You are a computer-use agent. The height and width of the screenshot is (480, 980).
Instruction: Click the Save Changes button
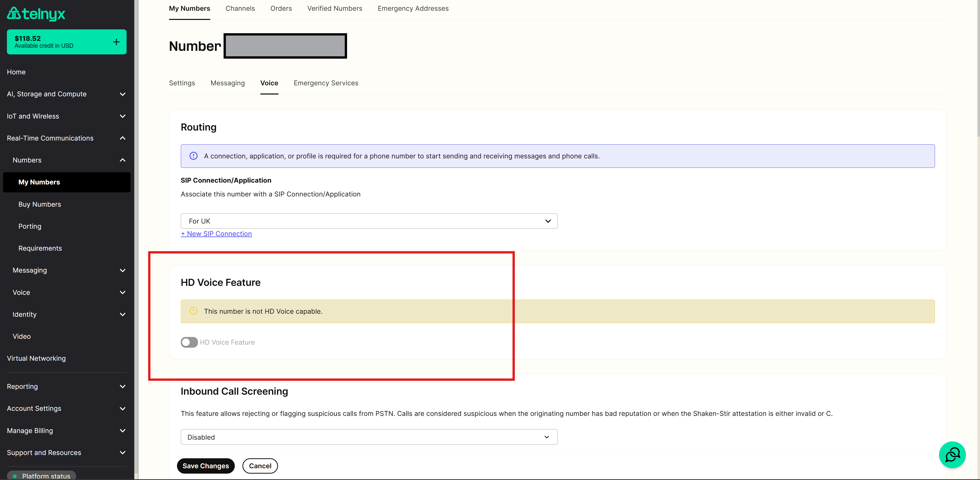click(206, 465)
